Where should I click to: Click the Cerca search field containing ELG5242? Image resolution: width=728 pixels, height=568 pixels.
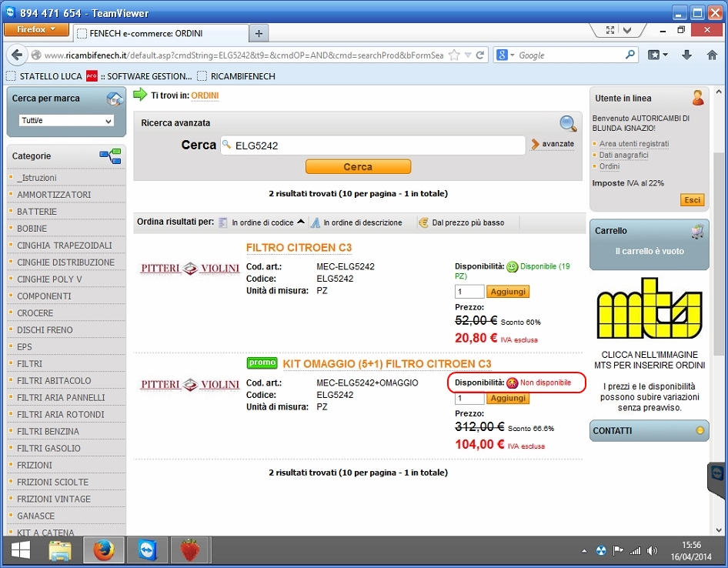pyautogui.click(x=372, y=145)
